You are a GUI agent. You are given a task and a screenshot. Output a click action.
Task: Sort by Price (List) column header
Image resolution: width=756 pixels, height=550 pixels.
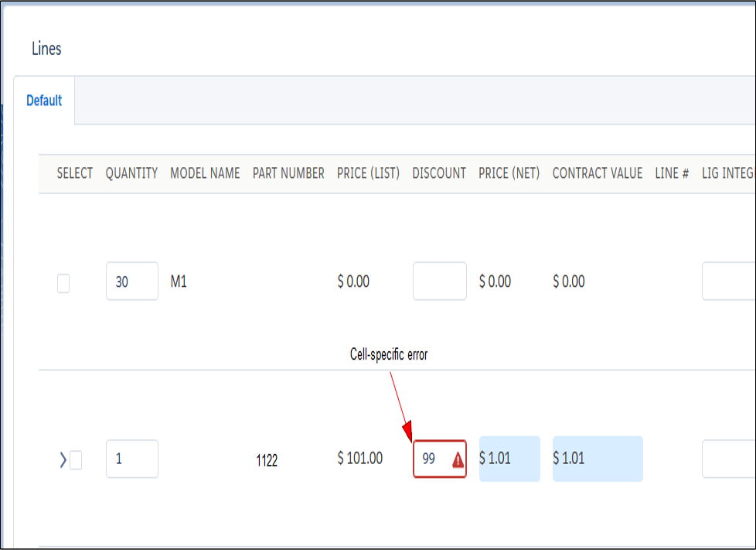click(x=368, y=173)
